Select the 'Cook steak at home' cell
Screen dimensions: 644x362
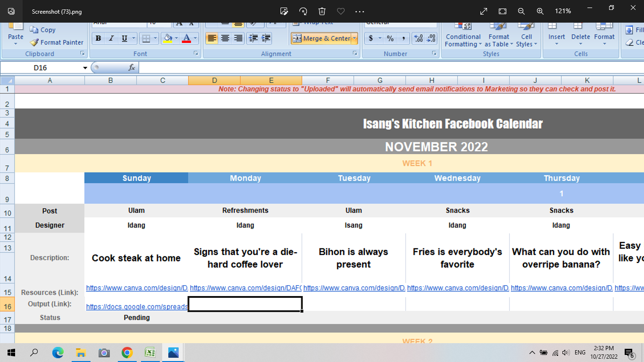[136, 258]
